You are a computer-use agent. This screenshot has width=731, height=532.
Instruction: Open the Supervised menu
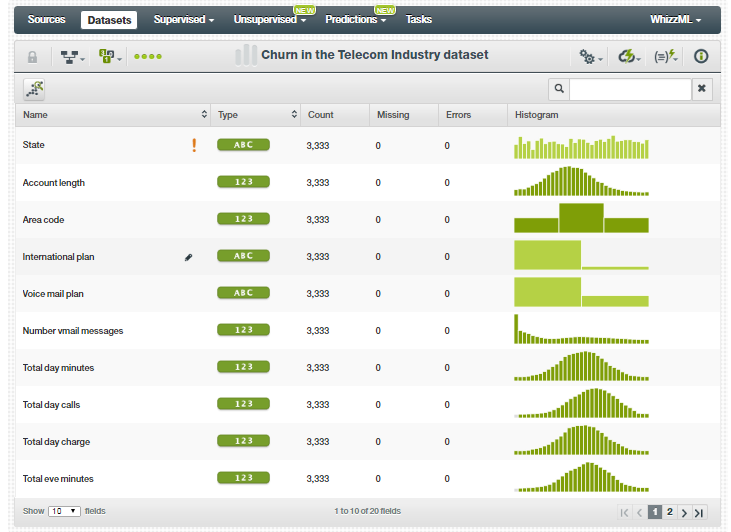(x=183, y=20)
